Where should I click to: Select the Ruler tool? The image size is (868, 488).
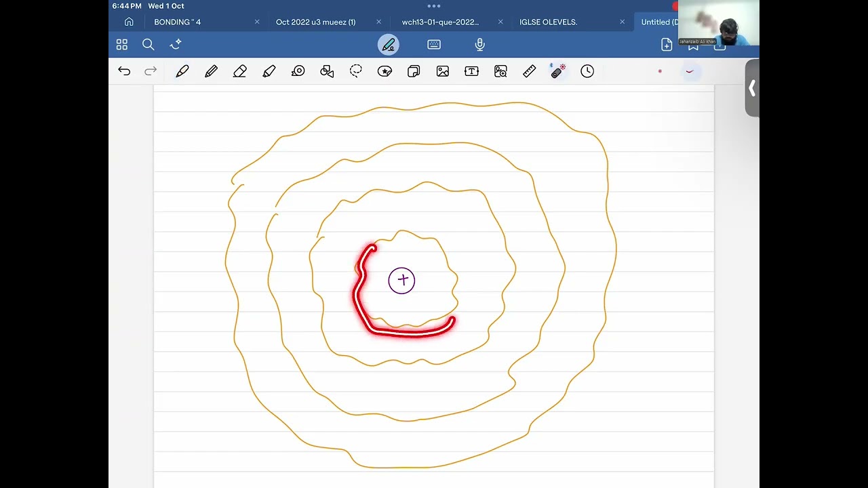[530, 71]
